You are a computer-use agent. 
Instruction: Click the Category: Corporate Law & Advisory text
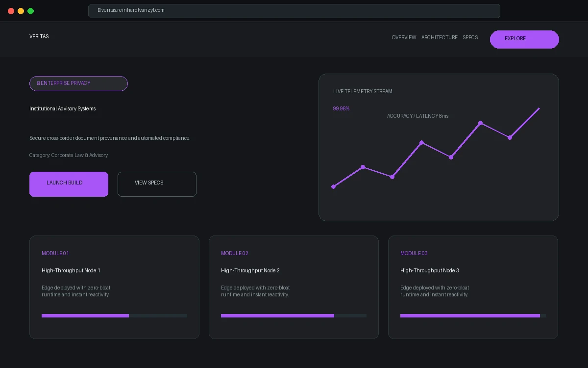point(69,156)
